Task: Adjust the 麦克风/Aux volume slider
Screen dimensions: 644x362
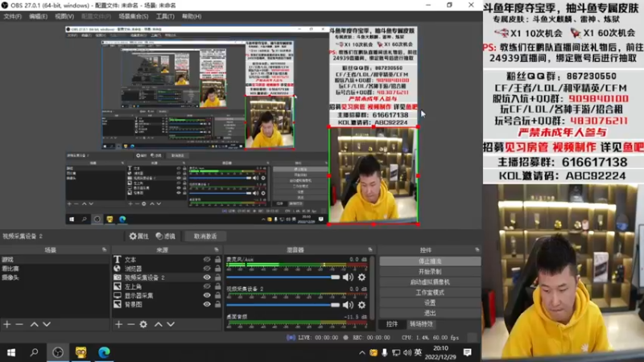Action: coord(283,277)
